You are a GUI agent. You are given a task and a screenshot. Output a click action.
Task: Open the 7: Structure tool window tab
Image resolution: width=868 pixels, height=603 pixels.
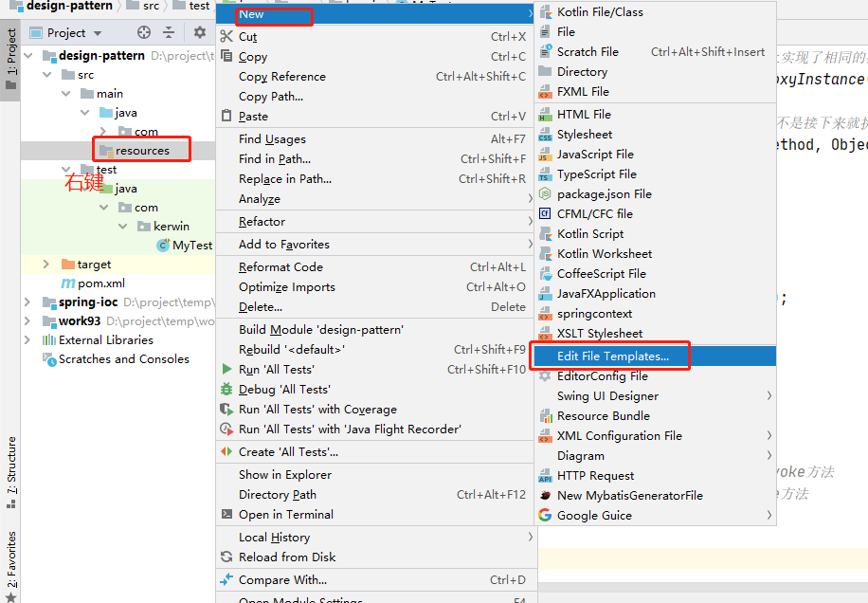pos(10,472)
